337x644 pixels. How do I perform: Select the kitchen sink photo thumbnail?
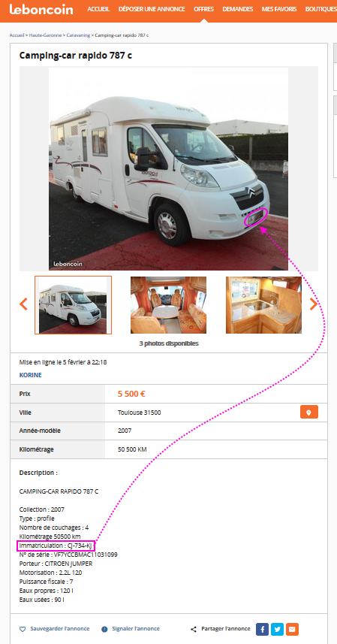coord(263,305)
